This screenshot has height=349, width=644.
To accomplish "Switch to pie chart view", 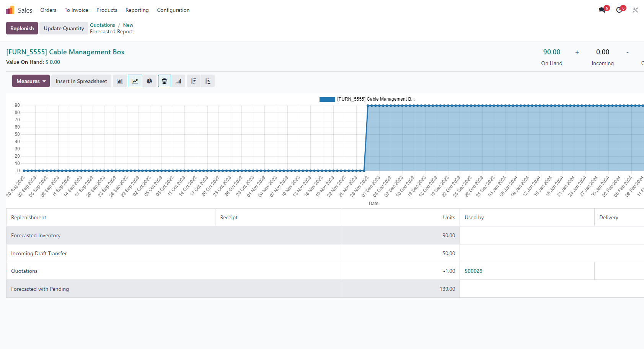I will point(150,81).
